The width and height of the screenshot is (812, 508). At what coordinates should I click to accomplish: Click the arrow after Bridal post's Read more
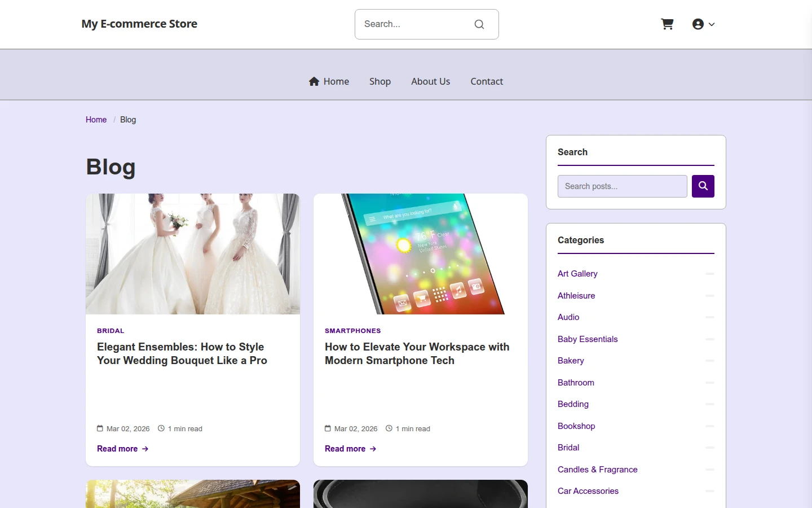[145, 449]
